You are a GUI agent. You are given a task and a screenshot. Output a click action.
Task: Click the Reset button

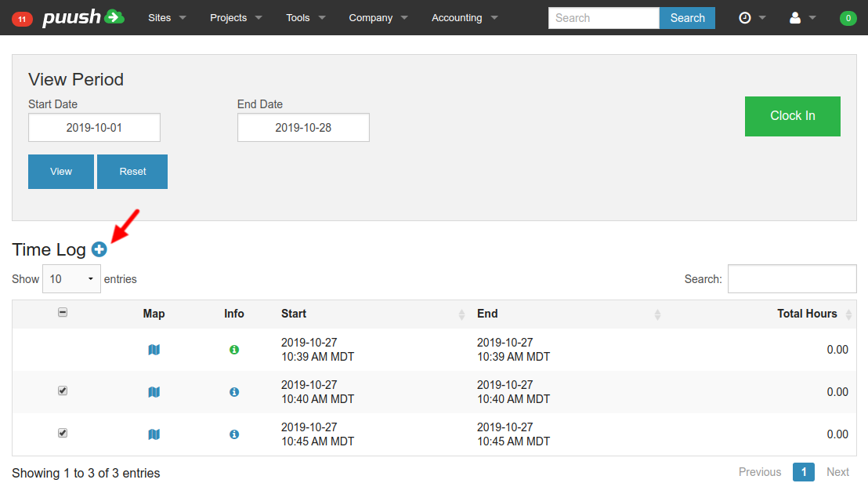[132, 172]
